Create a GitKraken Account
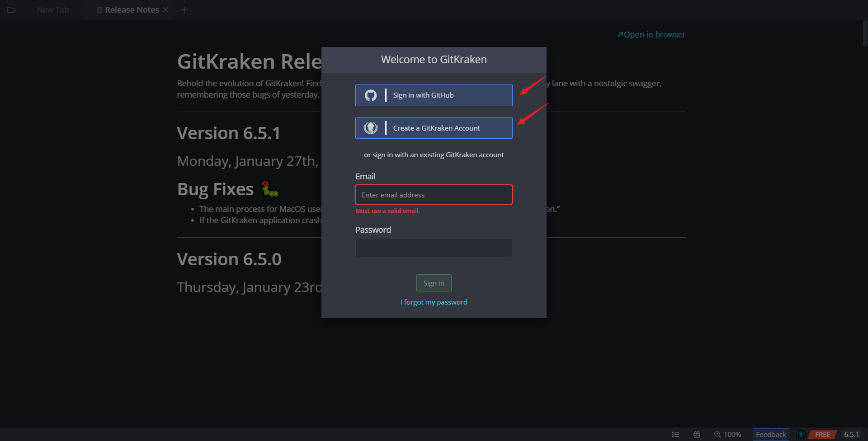Screen dimensions: 868x441 [434, 128]
